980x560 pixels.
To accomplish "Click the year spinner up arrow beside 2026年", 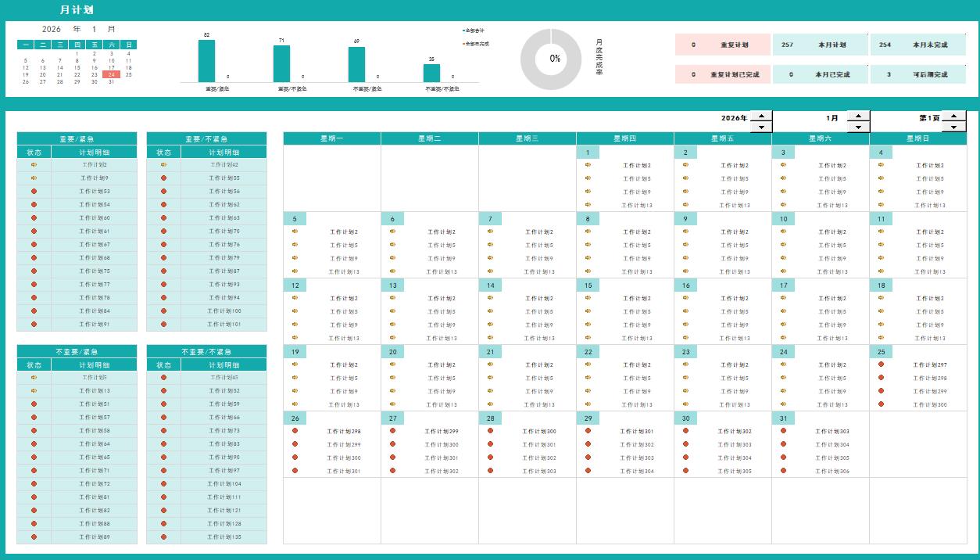I will click(761, 116).
